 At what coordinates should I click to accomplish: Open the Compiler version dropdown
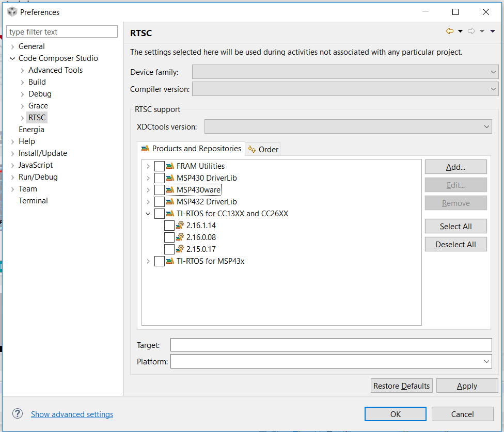(x=345, y=89)
